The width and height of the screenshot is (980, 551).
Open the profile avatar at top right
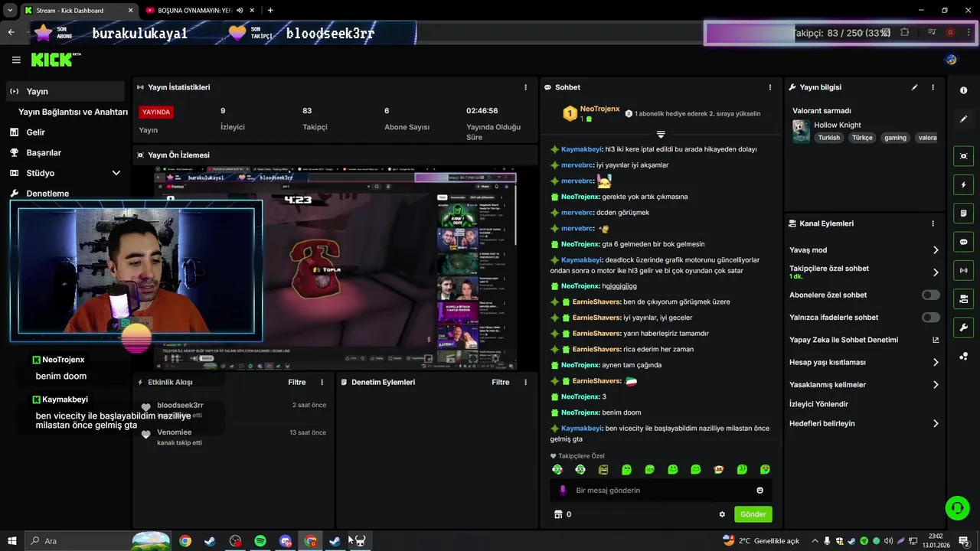click(951, 60)
